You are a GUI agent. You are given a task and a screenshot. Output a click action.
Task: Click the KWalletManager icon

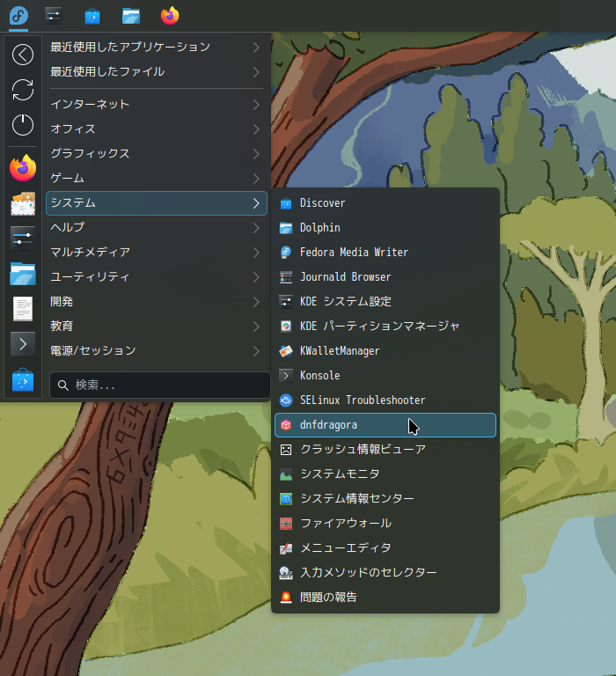click(286, 351)
